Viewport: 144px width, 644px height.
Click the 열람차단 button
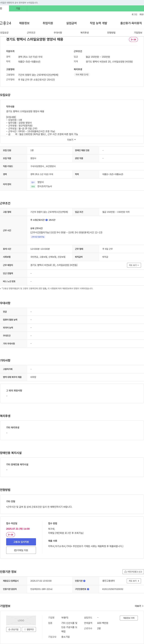coord(29,629)
